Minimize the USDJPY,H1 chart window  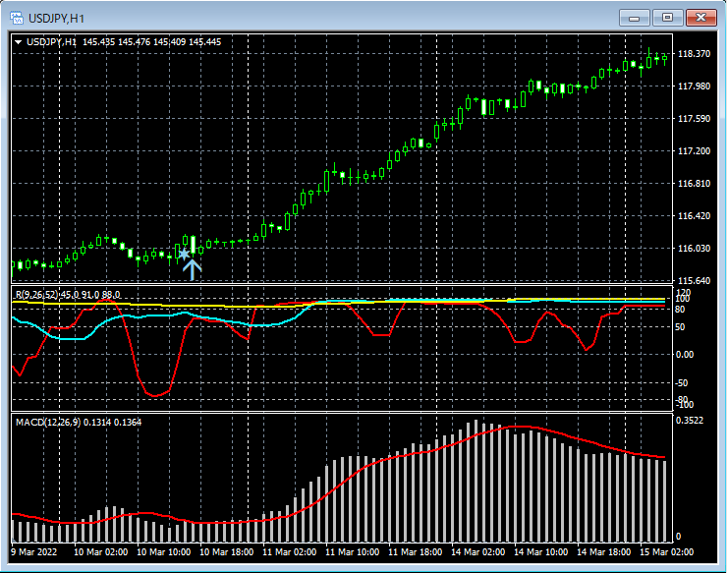[636, 18]
